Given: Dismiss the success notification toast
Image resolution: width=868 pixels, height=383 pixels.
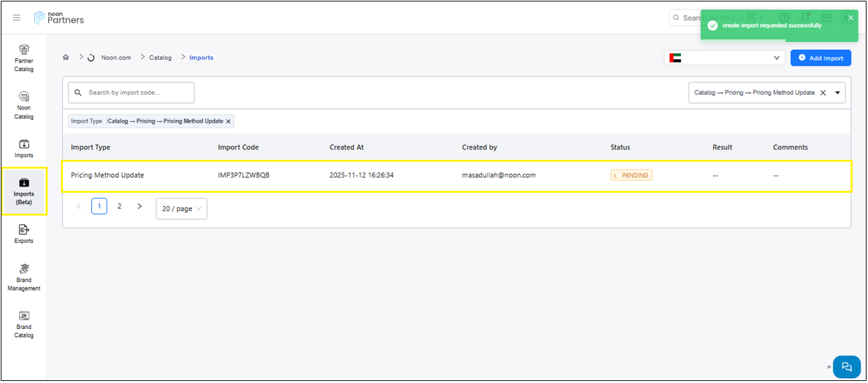Looking at the screenshot, I should click(850, 18).
